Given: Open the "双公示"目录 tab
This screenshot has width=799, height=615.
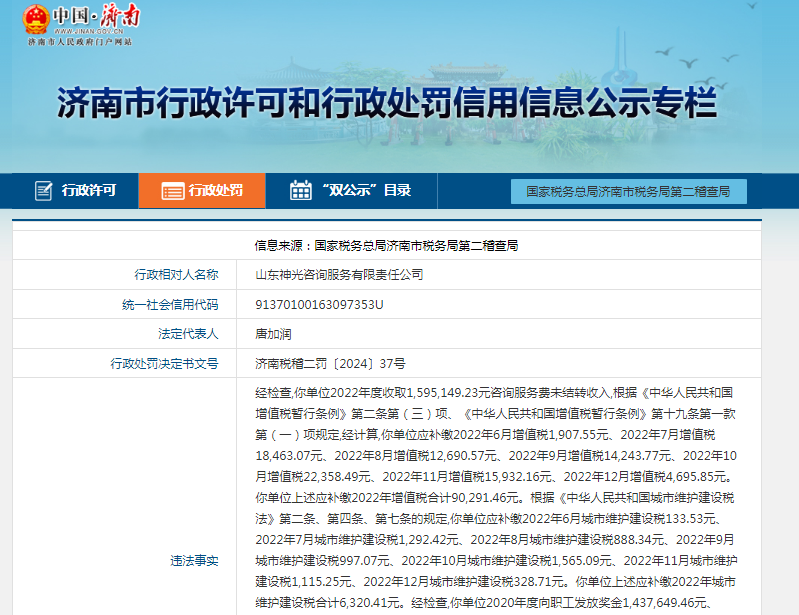Looking at the screenshot, I should click(351, 191).
